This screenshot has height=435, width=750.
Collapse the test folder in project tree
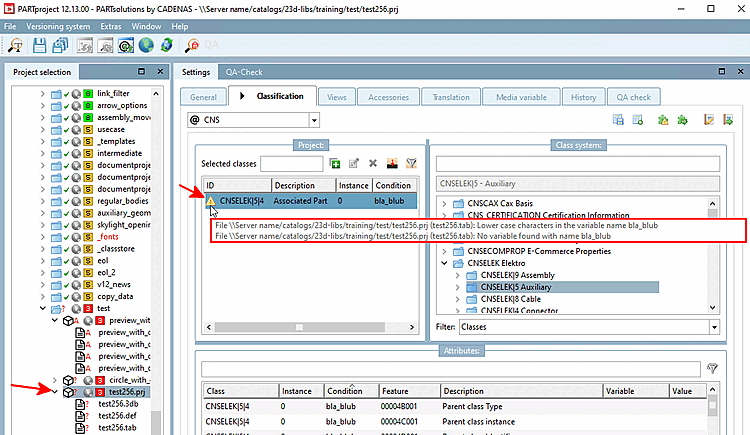[x=43, y=308]
